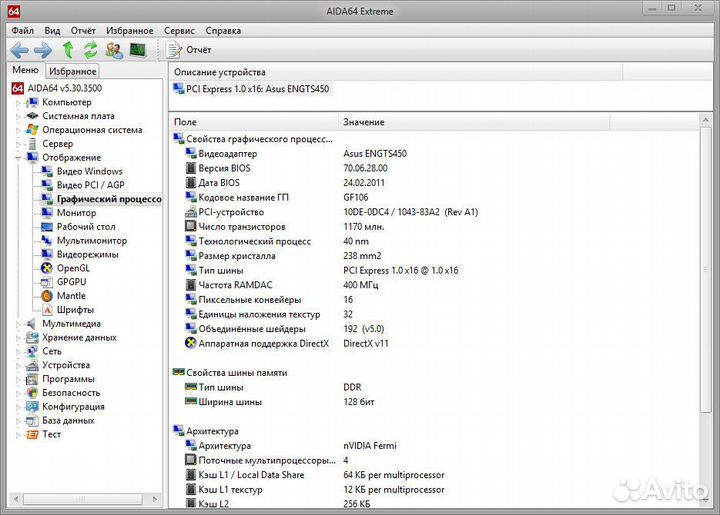Sort by the Поле column header
The width and height of the screenshot is (720, 515).
254,122
